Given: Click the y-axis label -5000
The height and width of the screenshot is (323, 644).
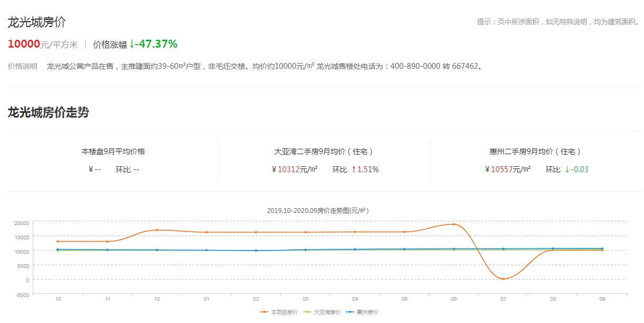Looking at the screenshot, I should [x=22, y=295].
